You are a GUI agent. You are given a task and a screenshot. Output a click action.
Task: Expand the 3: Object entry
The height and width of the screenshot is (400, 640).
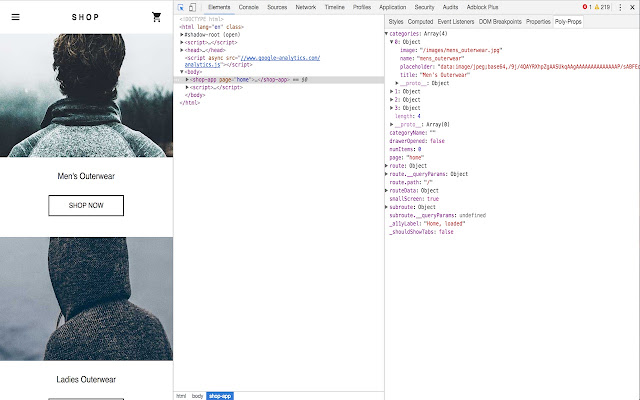[x=391, y=108]
